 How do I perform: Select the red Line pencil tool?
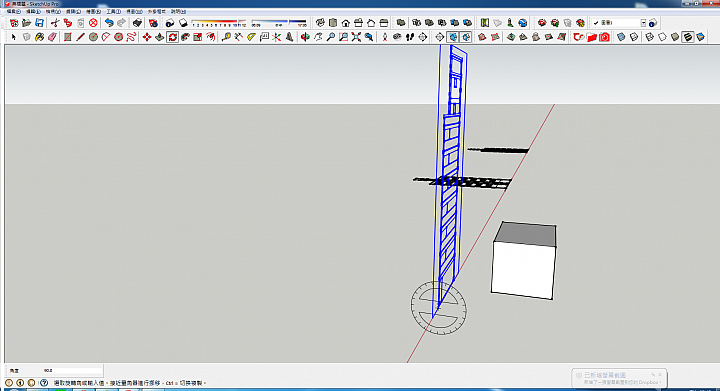[80, 37]
